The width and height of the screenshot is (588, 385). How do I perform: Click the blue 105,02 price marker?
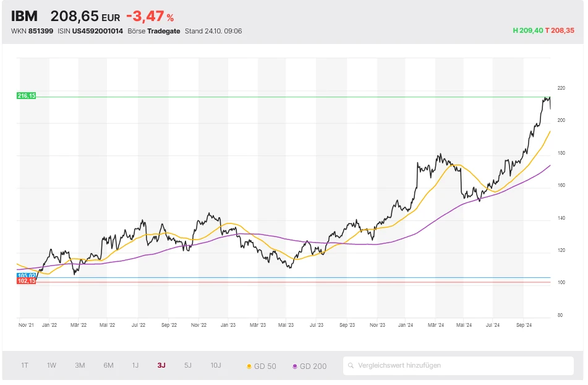pos(27,275)
